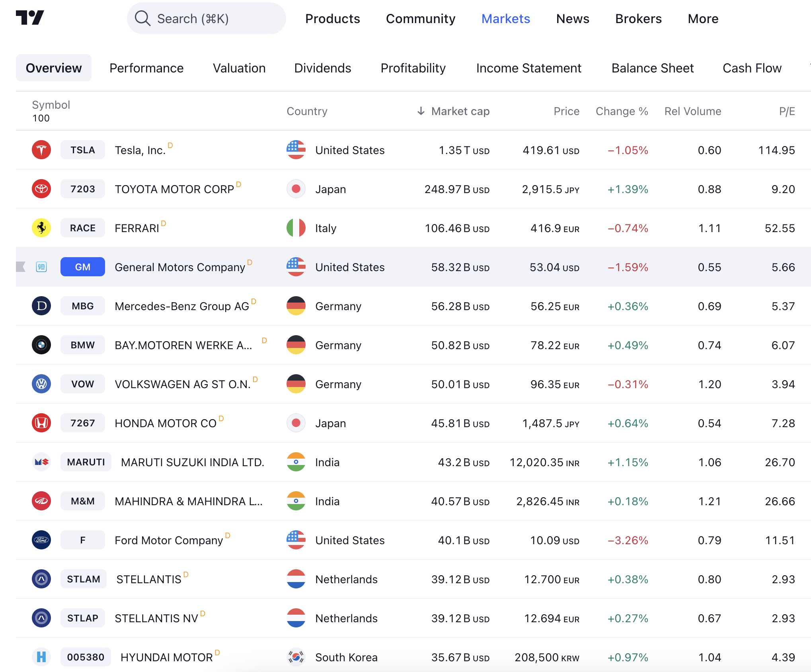
Task: Click the Volkswagen logo icon
Action: coord(41,384)
